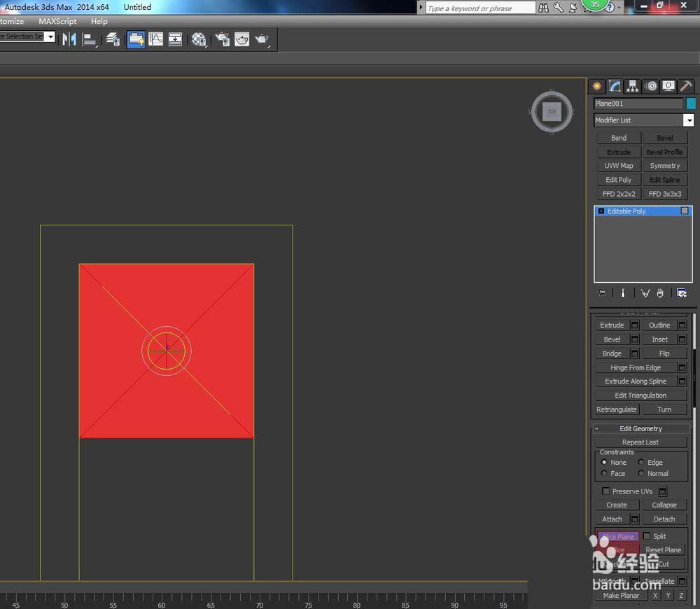Viewport: 700px width, 609px height.
Task: Open Configure Modifier Sets icon
Action: point(682,293)
